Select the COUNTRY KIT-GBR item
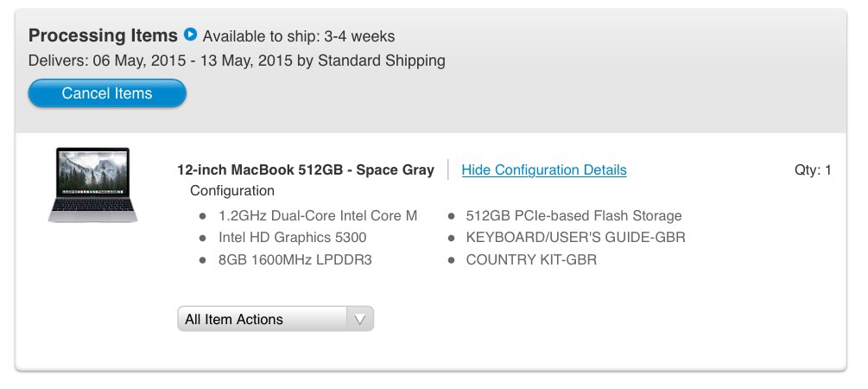868x389 pixels. pos(531,260)
